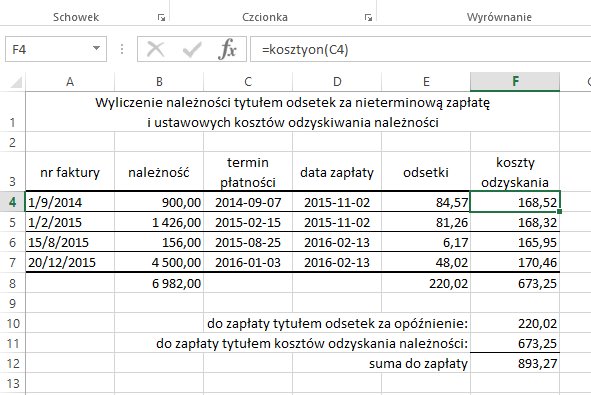Screen dimensions: 591x395
Task: Select total receivables cell 6 982,00
Action: 159,283
